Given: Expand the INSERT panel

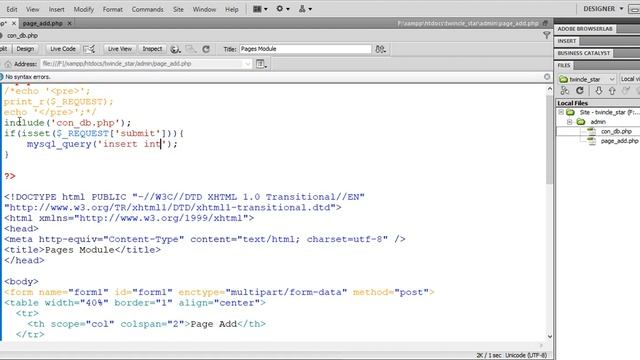Looking at the screenshot, I should [567, 41].
